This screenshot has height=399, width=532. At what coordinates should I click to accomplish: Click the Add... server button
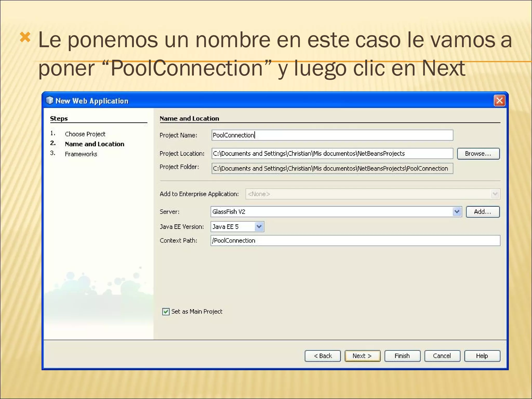(482, 212)
